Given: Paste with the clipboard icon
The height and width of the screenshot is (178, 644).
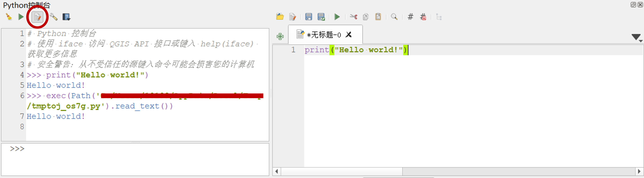Looking at the screenshot, I should click(x=378, y=17).
